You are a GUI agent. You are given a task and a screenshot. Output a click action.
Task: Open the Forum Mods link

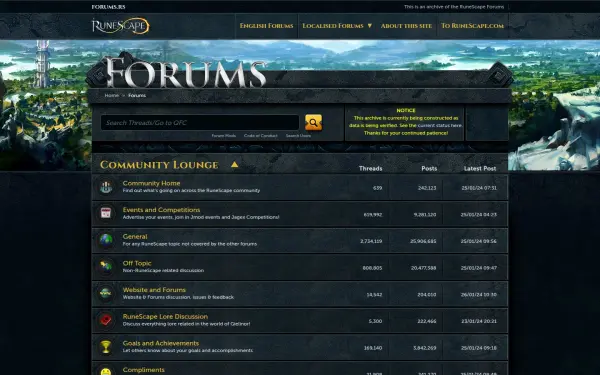[x=224, y=135]
